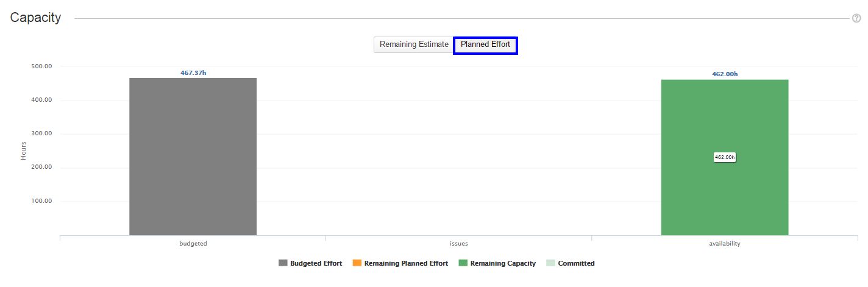Click the issues x-axis label
Screen dimensions: 868x287
click(x=459, y=243)
